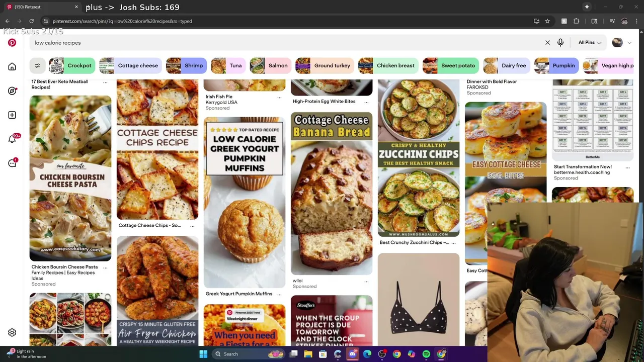The height and width of the screenshot is (362, 644).
Task: Filter results by the Dairy free chip
Action: coord(506,65)
